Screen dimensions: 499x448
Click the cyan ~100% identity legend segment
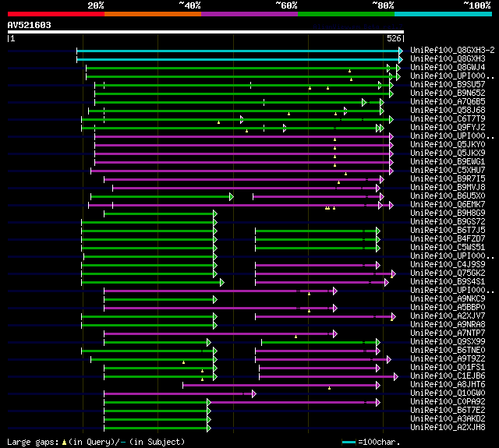tap(444, 14)
